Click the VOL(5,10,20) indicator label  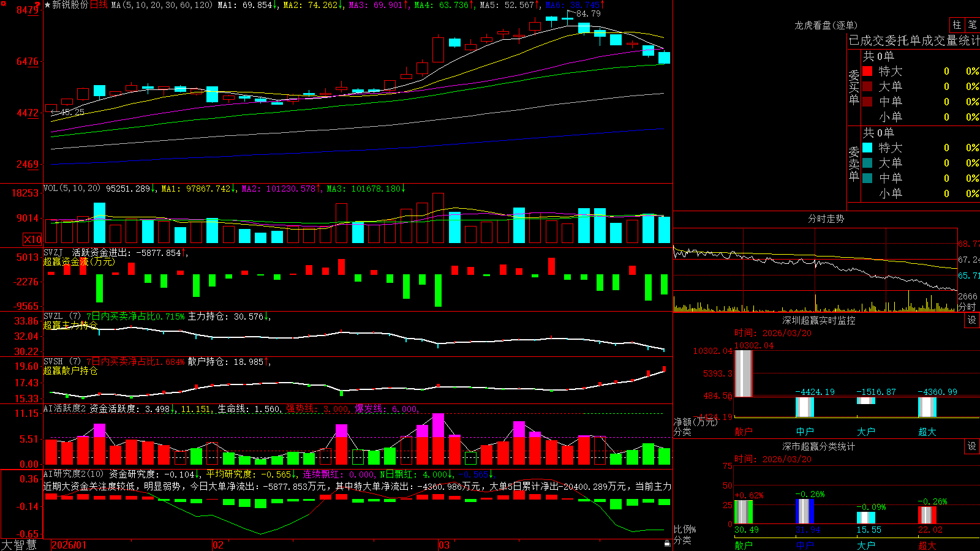pyautogui.click(x=72, y=189)
